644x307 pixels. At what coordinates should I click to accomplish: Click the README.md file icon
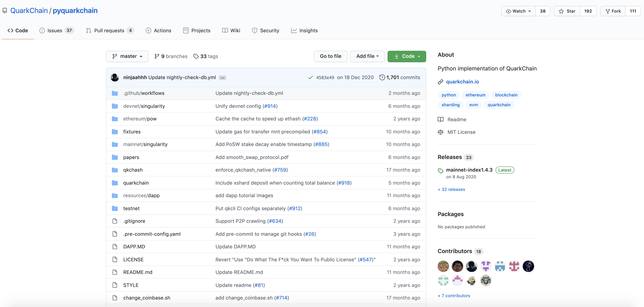pyautogui.click(x=115, y=272)
